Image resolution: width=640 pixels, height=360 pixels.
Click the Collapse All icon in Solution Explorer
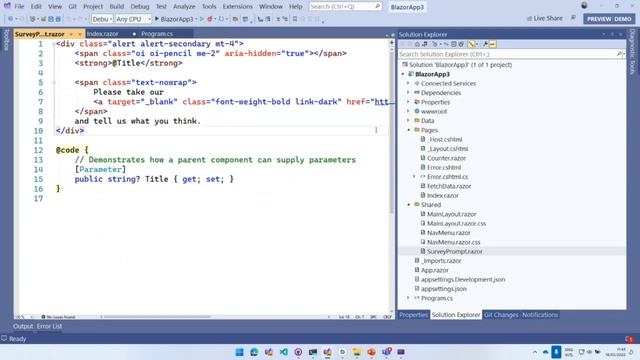(x=453, y=44)
